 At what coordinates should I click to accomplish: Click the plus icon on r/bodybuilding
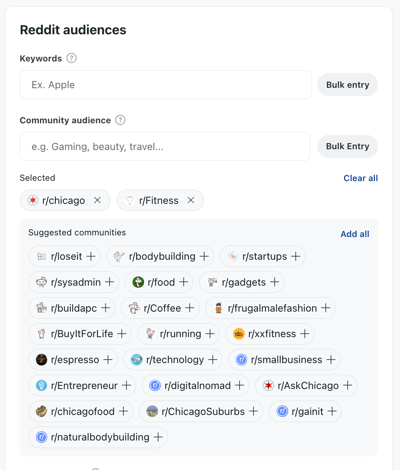(204, 256)
